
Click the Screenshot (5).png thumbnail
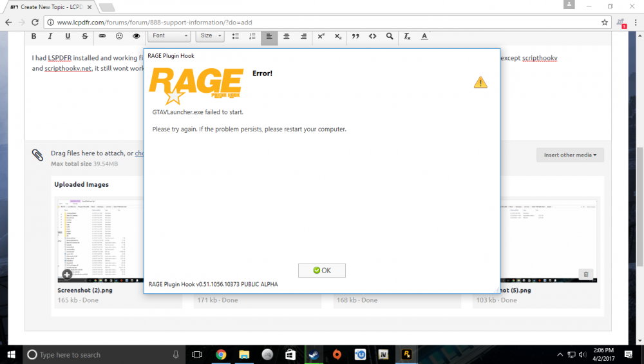pyautogui.click(x=548, y=241)
